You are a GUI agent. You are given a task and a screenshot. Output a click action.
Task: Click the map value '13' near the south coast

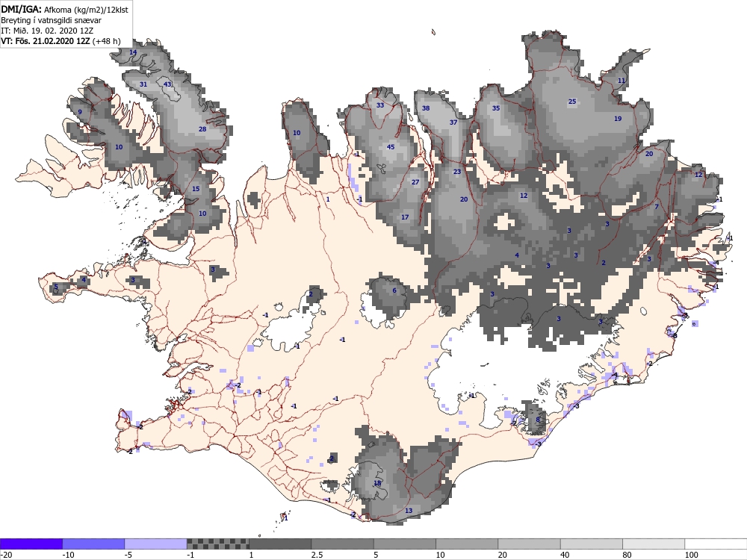(409, 511)
